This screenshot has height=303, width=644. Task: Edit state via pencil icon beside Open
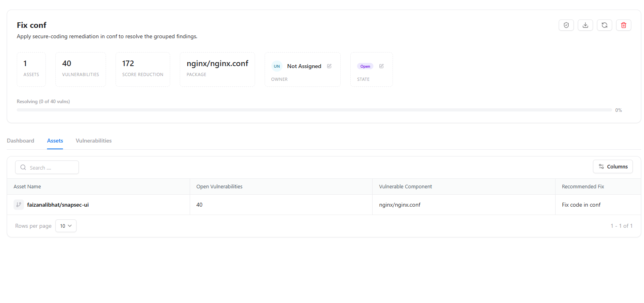coord(381,66)
